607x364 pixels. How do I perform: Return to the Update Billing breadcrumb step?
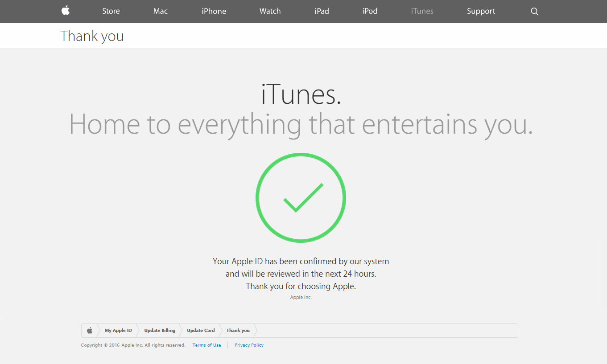click(x=160, y=331)
